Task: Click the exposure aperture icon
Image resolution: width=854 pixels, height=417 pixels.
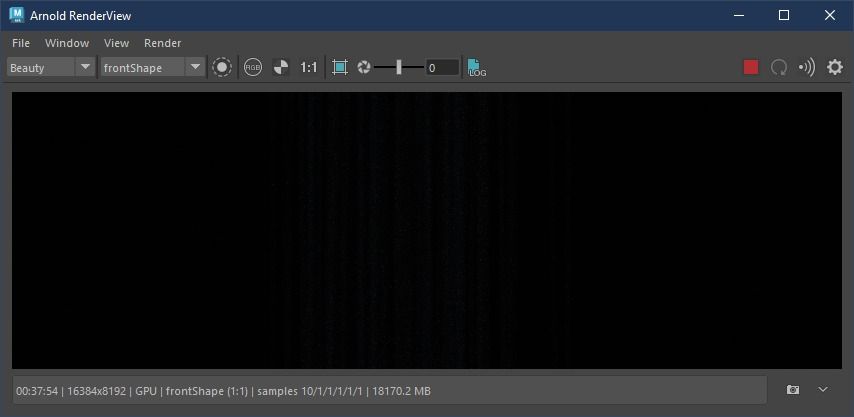Action: (x=364, y=67)
